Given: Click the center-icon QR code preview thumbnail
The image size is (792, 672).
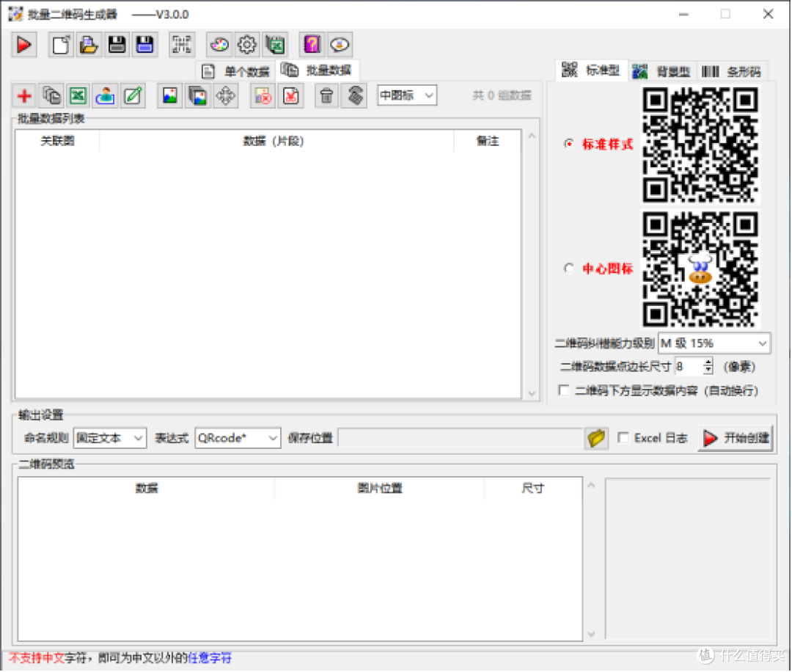Looking at the screenshot, I should click(x=700, y=269).
